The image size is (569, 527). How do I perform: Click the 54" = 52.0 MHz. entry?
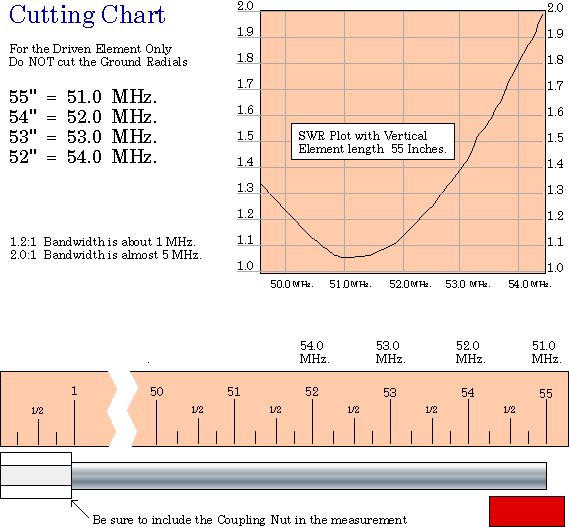83,117
